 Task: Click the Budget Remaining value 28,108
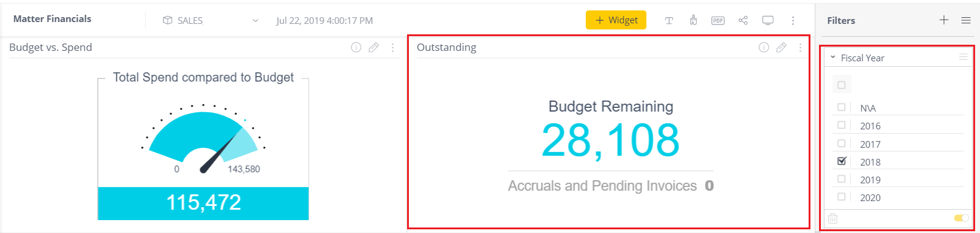(610, 140)
